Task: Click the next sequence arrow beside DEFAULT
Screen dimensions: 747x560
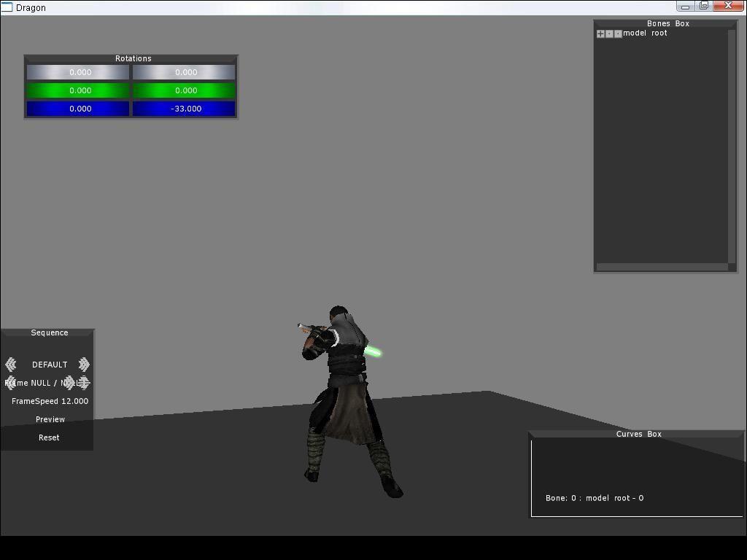Action: pyautogui.click(x=84, y=365)
